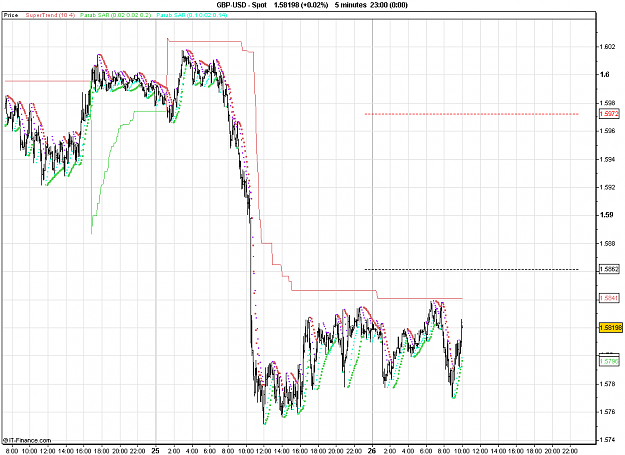Click the 1.594 price axis label
625x455 pixels.
(x=607, y=159)
